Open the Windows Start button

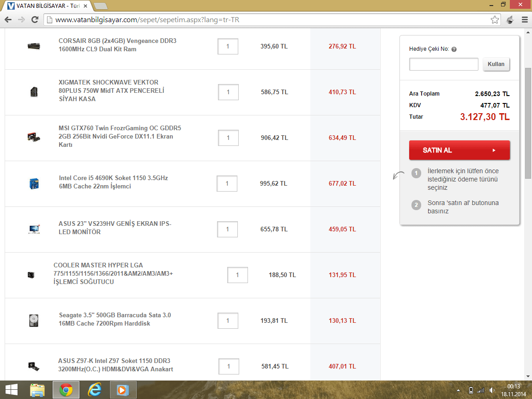(x=12, y=390)
